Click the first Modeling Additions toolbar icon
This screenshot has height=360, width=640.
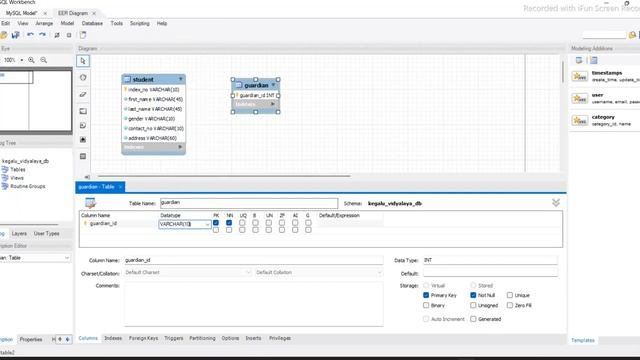579,60
